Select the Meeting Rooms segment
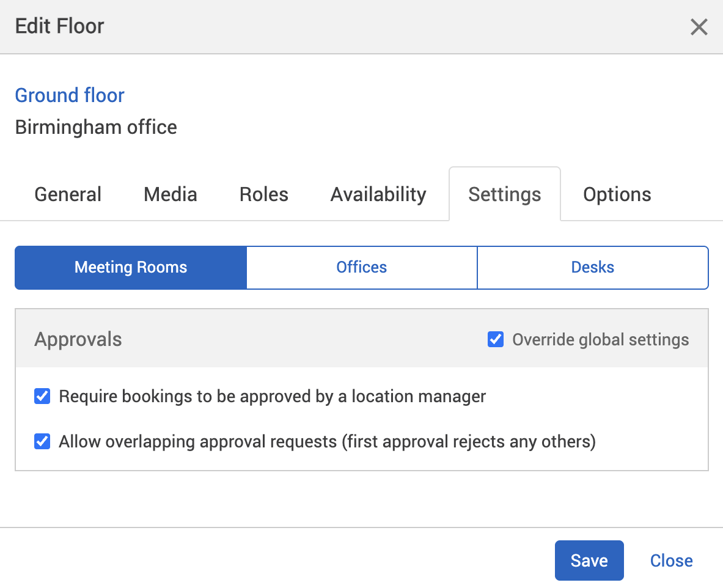The width and height of the screenshot is (723, 588). (130, 267)
